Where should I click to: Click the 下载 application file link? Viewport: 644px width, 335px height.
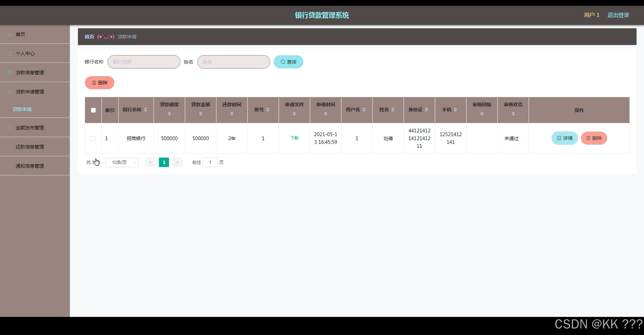294,138
